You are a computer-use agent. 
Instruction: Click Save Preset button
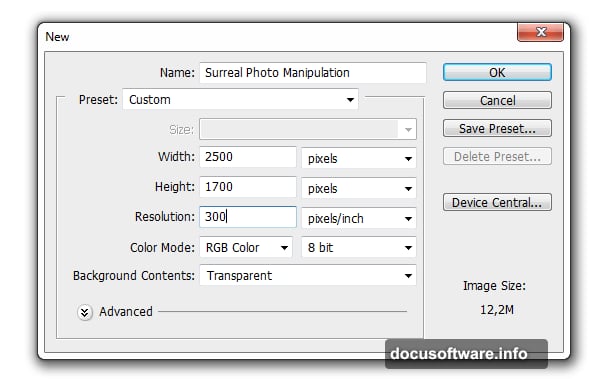coord(497,128)
